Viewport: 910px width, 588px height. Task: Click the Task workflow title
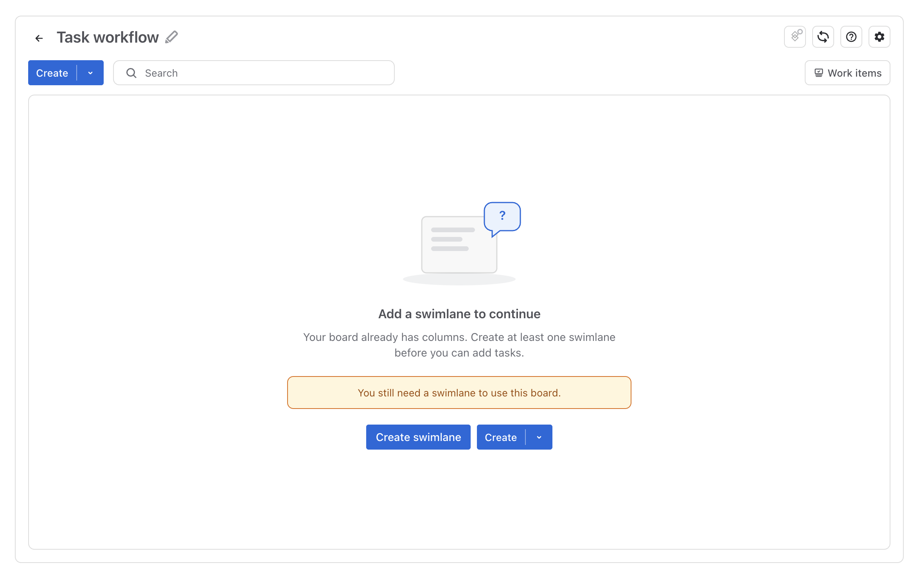[x=108, y=38]
